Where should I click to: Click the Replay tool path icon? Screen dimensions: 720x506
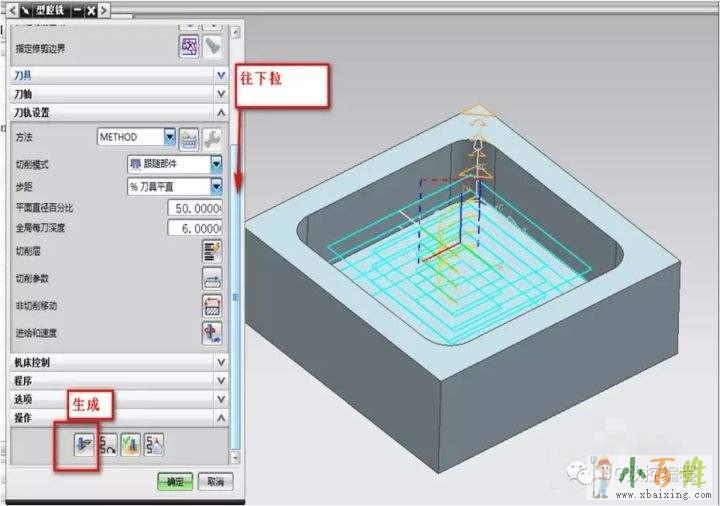click(x=108, y=445)
